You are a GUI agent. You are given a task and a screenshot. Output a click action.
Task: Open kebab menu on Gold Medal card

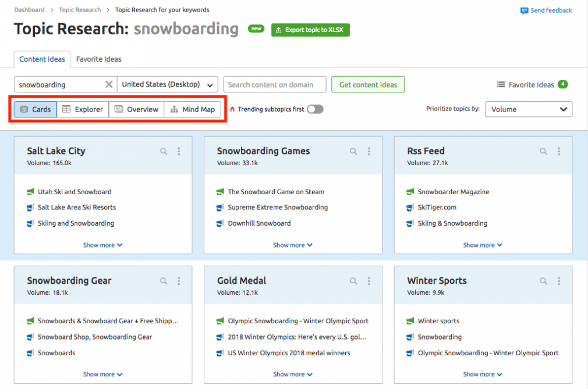click(x=369, y=281)
